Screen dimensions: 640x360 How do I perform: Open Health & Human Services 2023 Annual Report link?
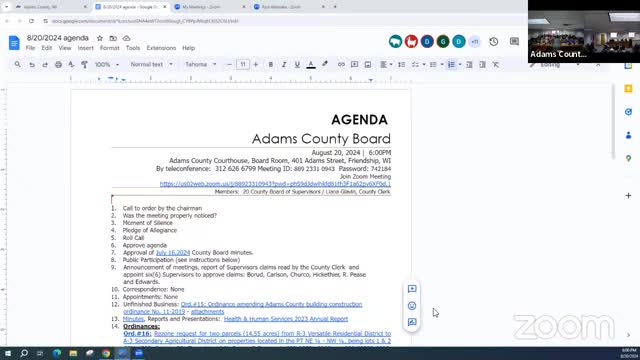click(x=286, y=319)
